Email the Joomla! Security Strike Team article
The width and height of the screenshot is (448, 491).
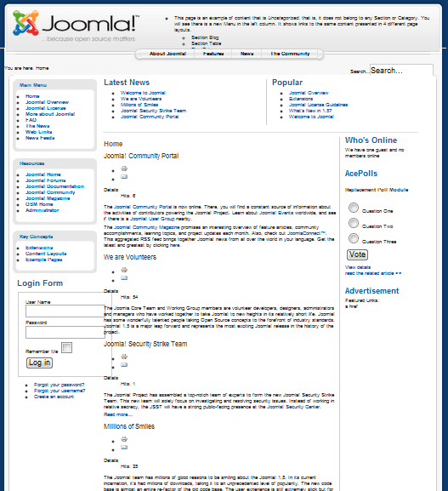click(124, 365)
